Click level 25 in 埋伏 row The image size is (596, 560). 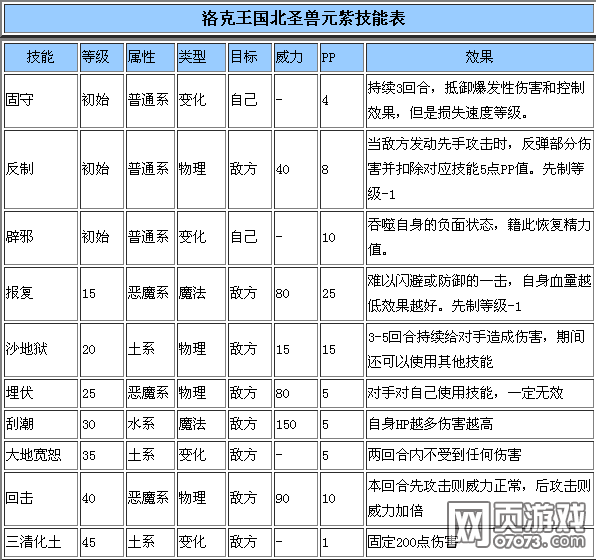(x=89, y=394)
